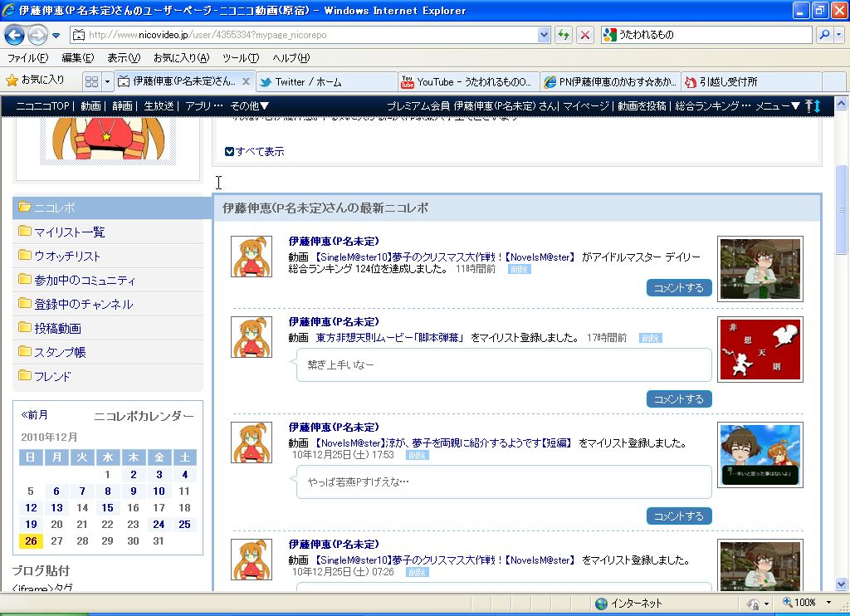Click 削除 next to 17時間前 entry
The image size is (850, 616).
651,339
